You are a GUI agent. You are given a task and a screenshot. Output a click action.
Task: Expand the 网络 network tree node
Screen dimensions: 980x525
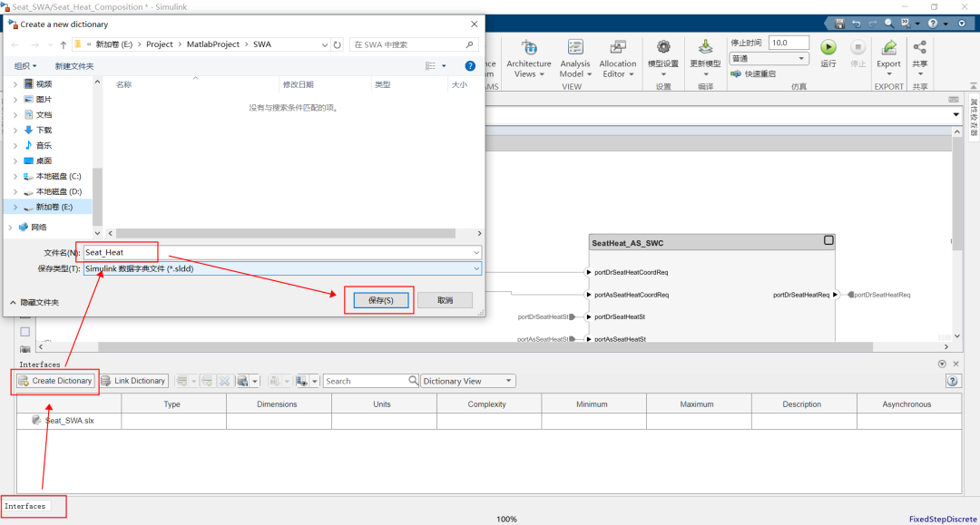[x=10, y=228]
